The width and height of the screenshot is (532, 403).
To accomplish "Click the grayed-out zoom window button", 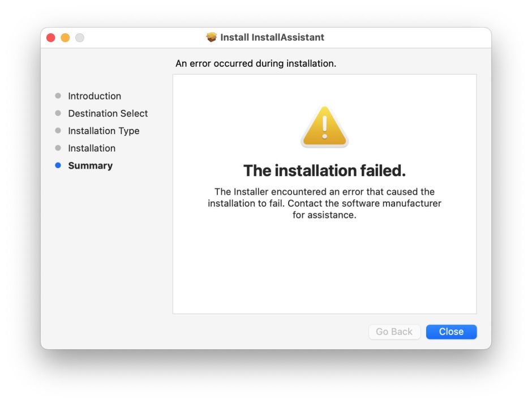I will coord(80,37).
